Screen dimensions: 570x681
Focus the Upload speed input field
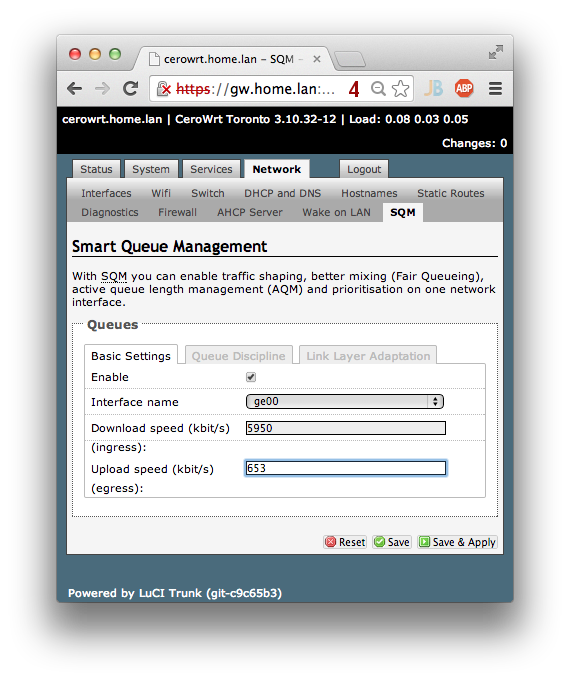pos(346,468)
